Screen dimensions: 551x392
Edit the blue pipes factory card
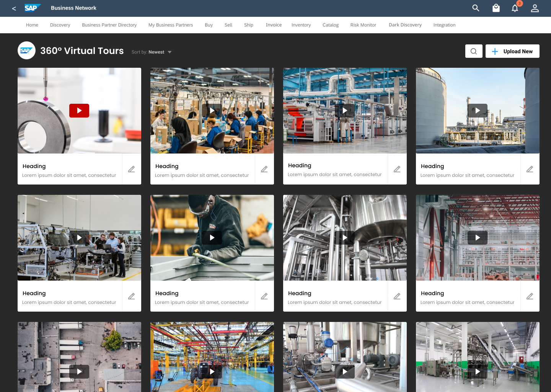tap(397, 169)
